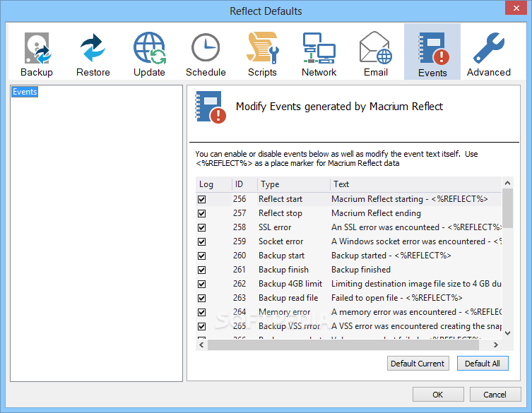Click the Default All button
The height and width of the screenshot is (413, 532).
click(483, 364)
